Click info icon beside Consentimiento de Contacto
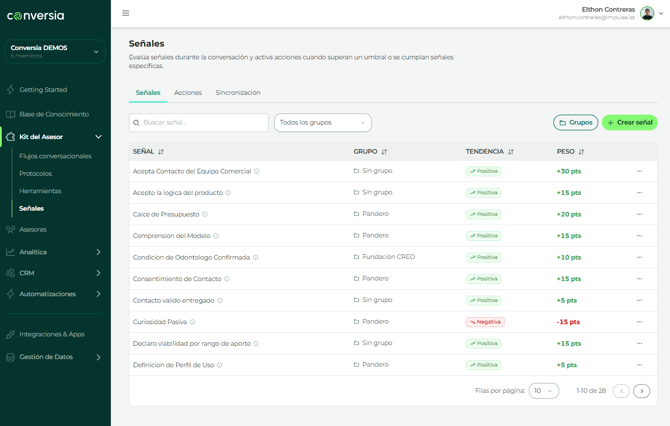 point(227,279)
